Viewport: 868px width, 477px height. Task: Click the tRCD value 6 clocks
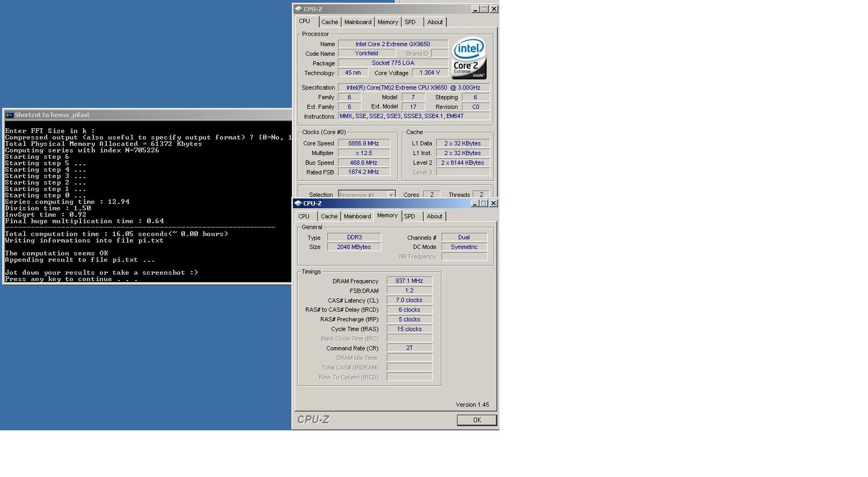(x=409, y=310)
